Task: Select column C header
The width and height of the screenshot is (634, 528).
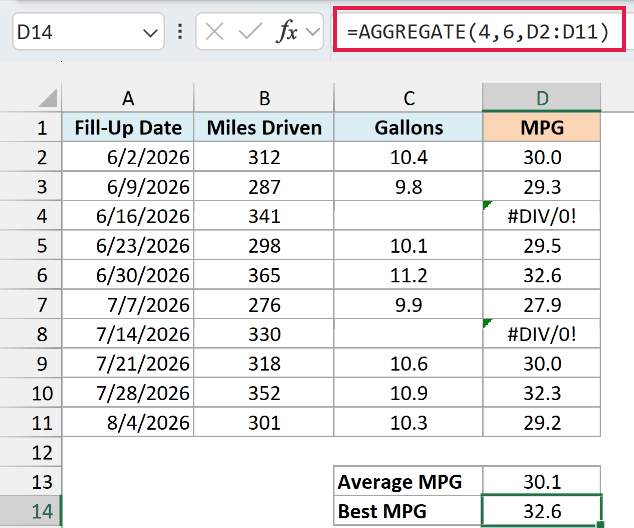Action: 408,98
